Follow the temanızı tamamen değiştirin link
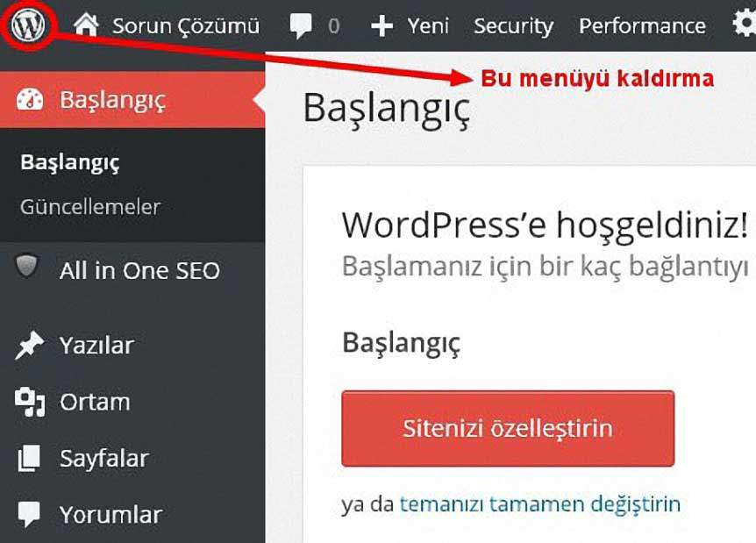This screenshot has height=543, width=756. [540, 505]
